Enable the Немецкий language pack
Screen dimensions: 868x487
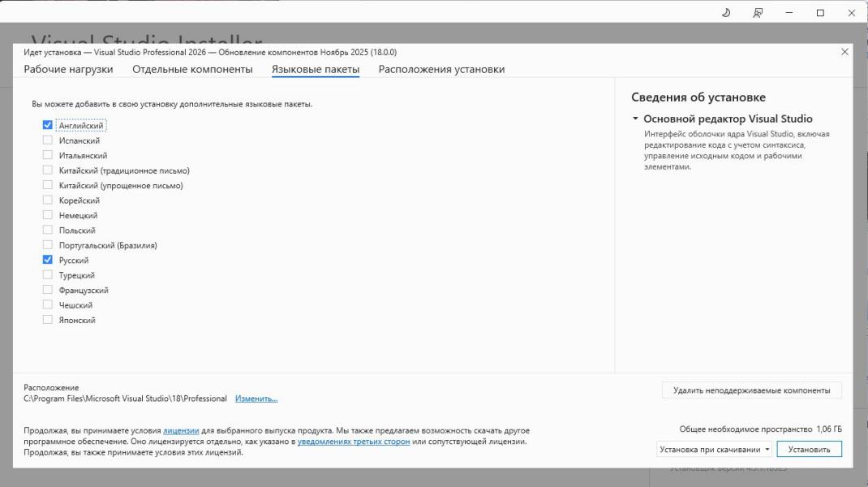(48, 216)
